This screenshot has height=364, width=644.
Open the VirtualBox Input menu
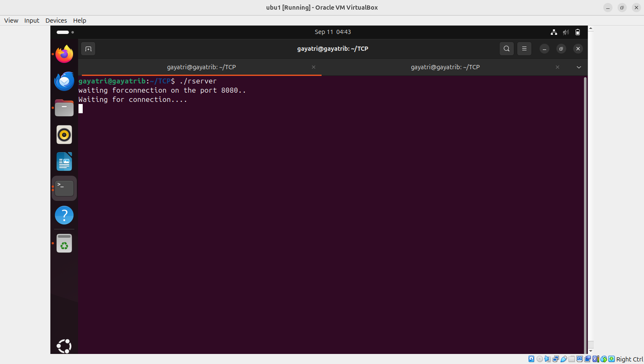tap(31, 21)
